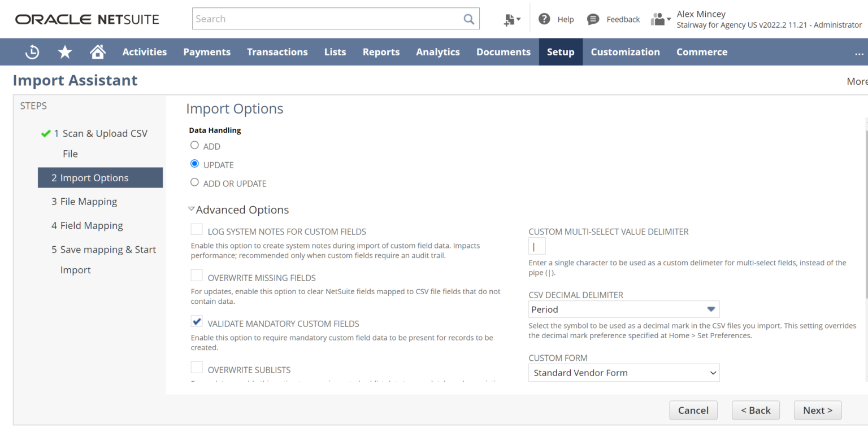
Task: Open the Feedback speech bubble icon
Action: (x=593, y=19)
